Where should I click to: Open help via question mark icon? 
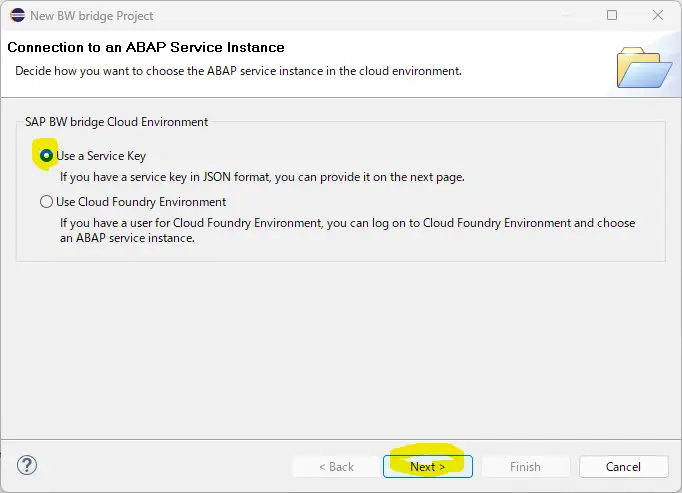point(27,465)
